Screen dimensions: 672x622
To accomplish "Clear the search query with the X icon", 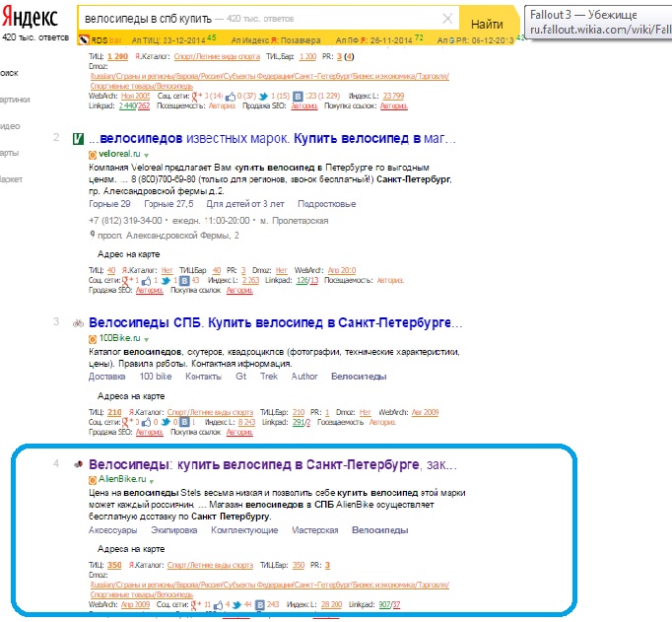I will pyautogui.click(x=447, y=19).
